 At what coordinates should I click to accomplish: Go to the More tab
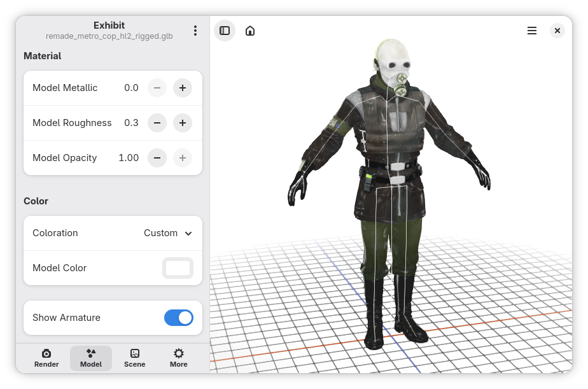(x=179, y=358)
